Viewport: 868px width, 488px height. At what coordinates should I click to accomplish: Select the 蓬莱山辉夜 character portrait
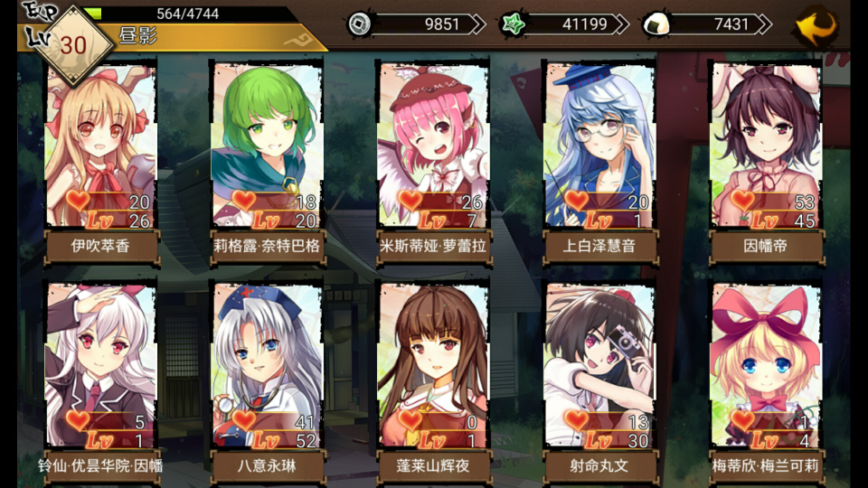(433, 365)
